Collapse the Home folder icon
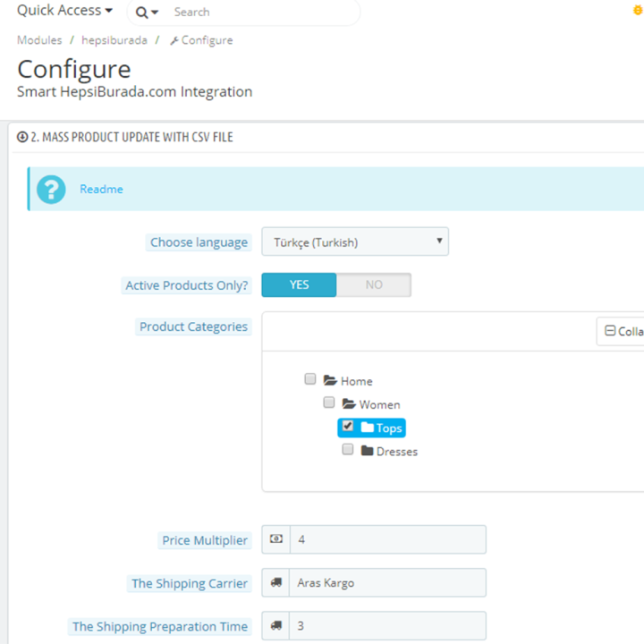 click(x=330, y=380)
